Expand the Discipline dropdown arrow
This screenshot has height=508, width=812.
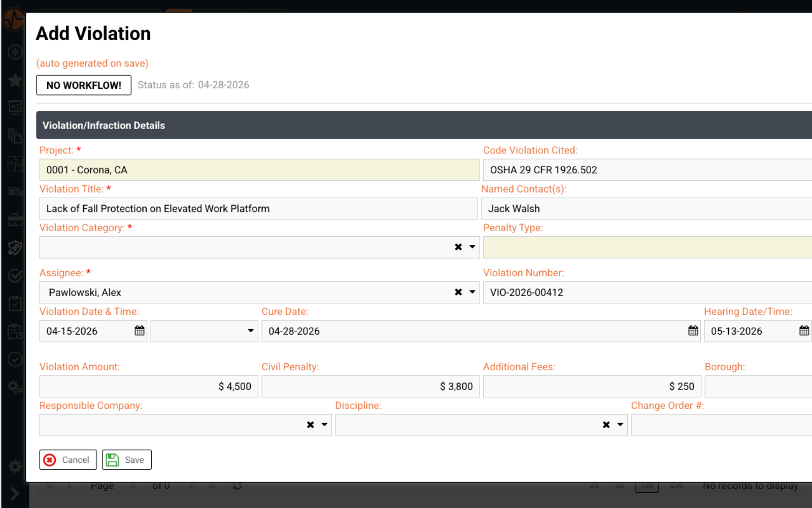(620, 425)
